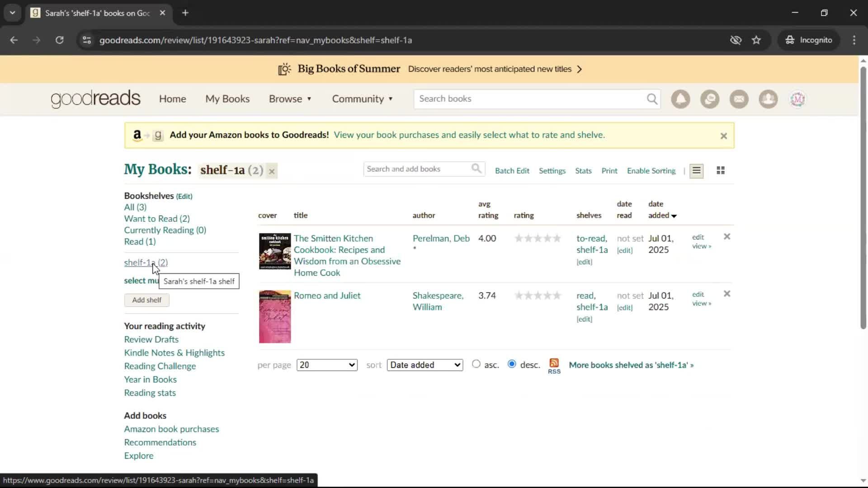Viewport: 868px width, 488px height.
Task: Click Enable Sorting
Action: tap(651, 171)
